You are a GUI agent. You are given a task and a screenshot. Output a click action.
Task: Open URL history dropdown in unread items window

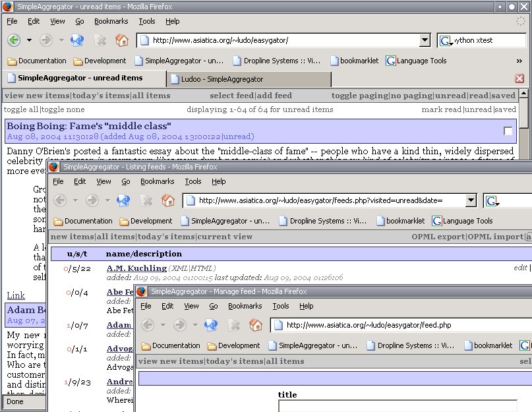(425, 40)
